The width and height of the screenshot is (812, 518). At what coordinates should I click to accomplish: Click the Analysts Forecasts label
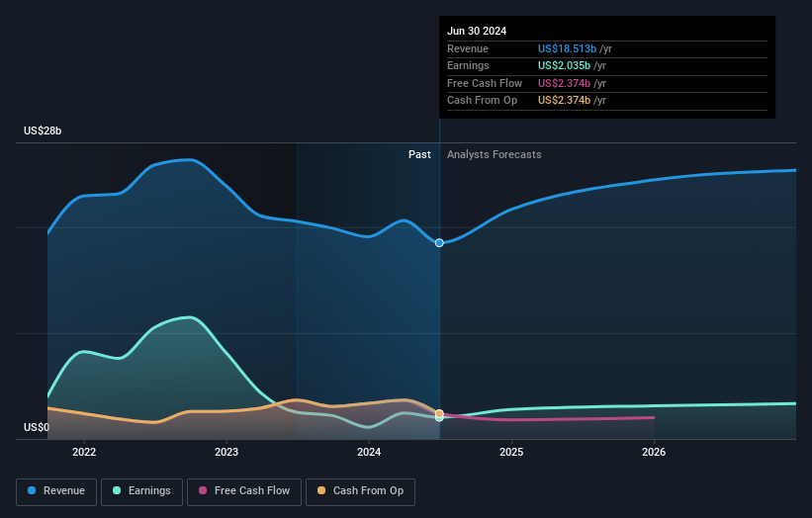pyautogui.click(x=495, y=155)
